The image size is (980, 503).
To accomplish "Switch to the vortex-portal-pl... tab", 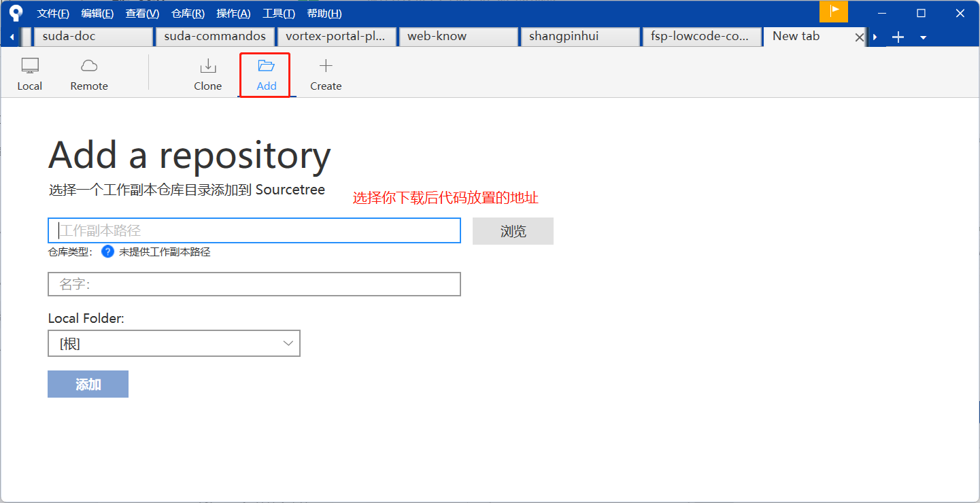I will click(x=337, y=37).
